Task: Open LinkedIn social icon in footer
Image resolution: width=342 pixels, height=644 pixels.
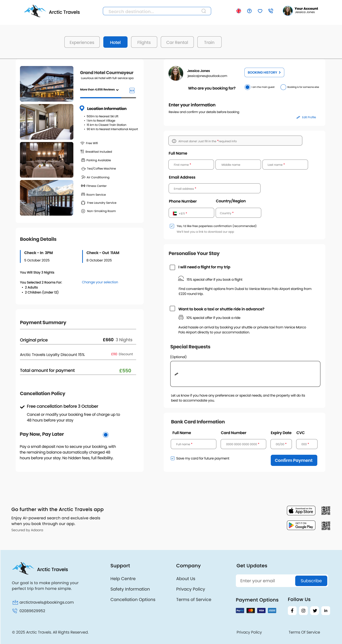Action: tap(326, 610)
